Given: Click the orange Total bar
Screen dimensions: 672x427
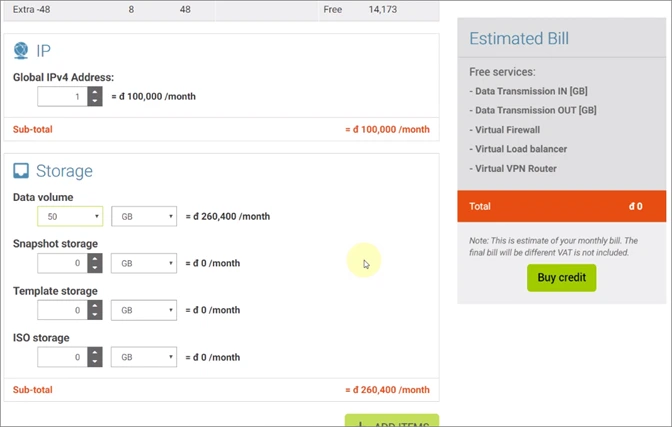Looking at the screenshot, I should tap(561, 206).
